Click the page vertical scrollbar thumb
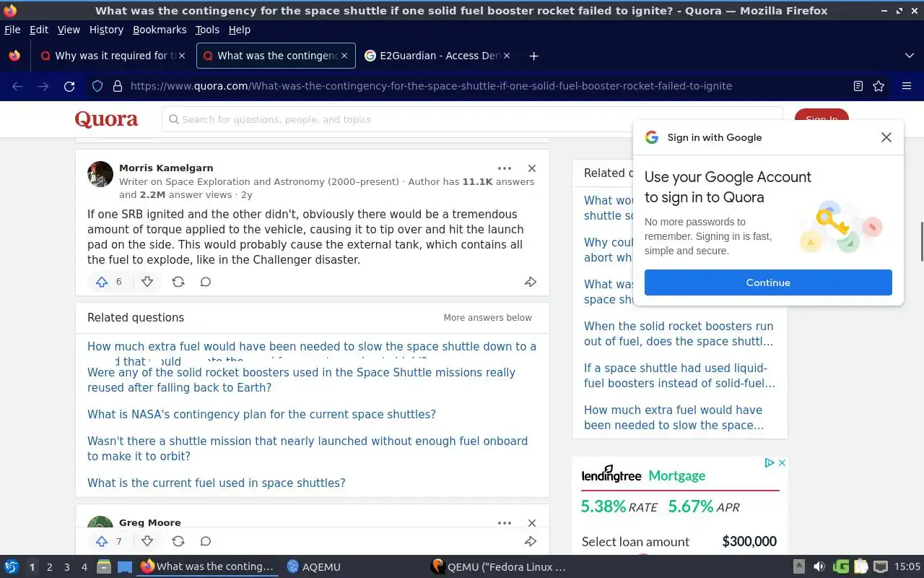 (x=921, y=242)
